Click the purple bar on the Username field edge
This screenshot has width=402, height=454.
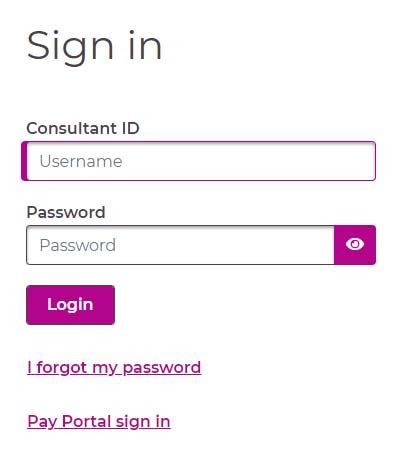[24, 161]
